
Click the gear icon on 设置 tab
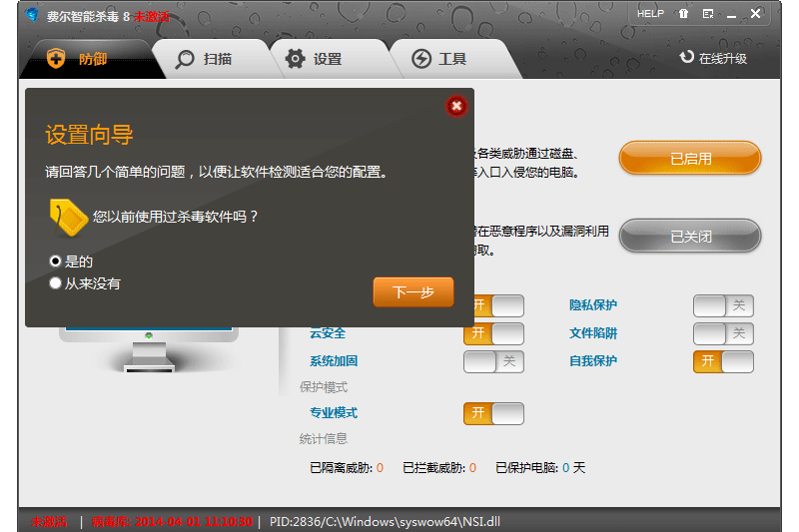click(x=295, y=59)
